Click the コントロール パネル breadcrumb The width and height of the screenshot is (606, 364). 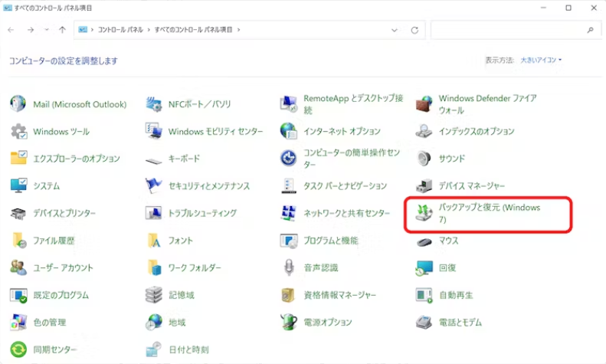pos(120,30)
